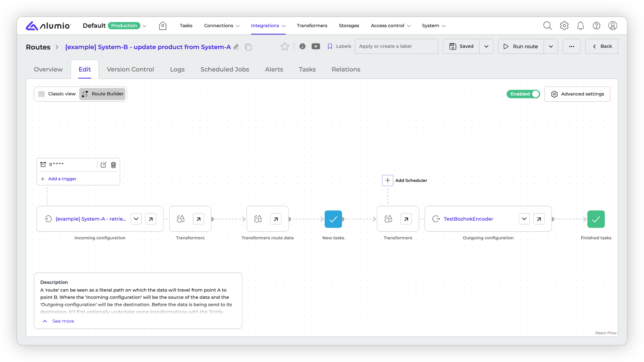The height and width of the screenshot is (362, 644).
Task: Toggle the Enabled route switch
Action: coord(523,94)
